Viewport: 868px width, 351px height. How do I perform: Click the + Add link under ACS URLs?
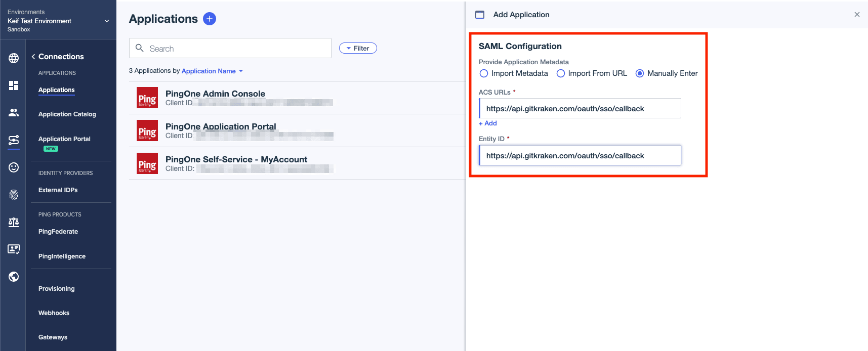click(x=488, y=123)
